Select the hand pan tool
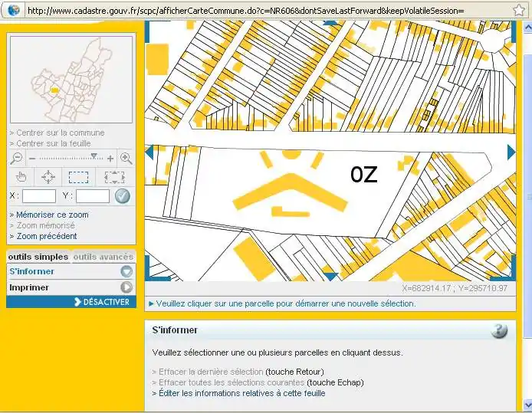This screenshot has width=532, height=413. tap(21, 177)
